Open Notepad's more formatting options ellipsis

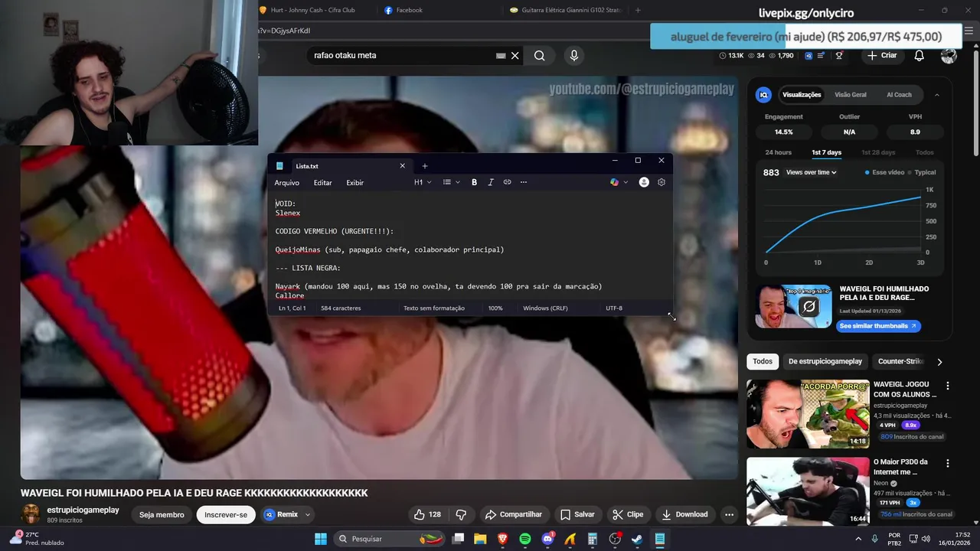[x=524, y=182]
